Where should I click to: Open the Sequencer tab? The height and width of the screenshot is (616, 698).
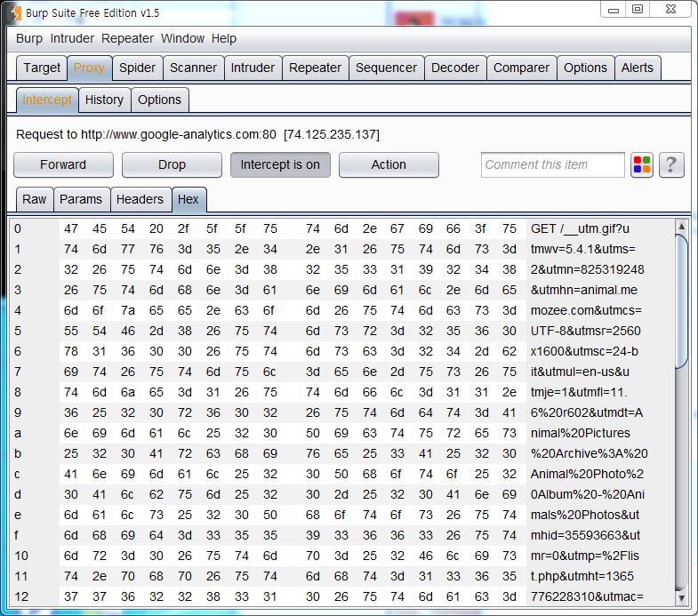[x=386, y=68]
